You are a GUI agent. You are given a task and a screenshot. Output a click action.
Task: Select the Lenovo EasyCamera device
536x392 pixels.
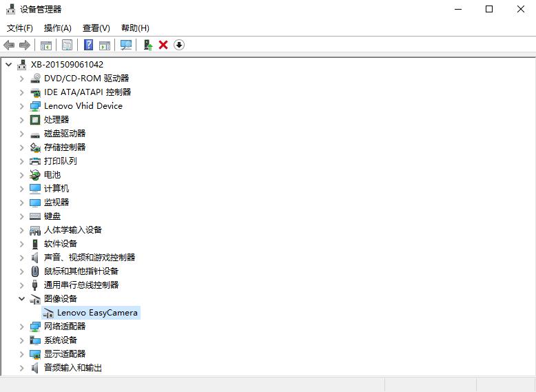click(x=97, y=313)
